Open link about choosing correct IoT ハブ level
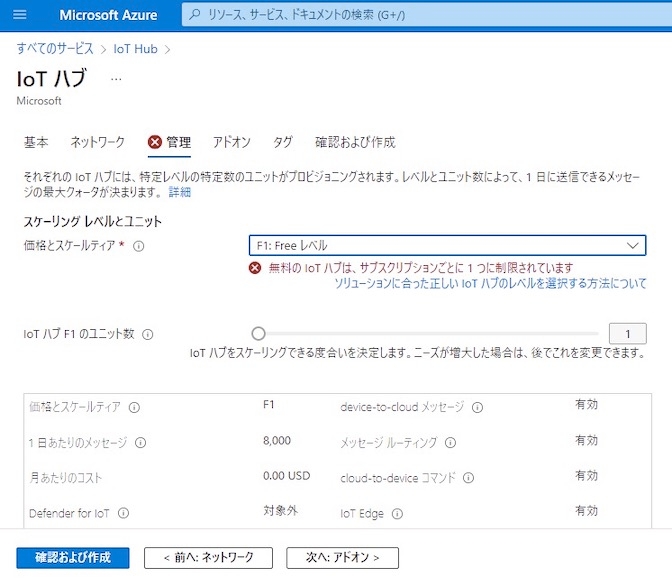672x586 pixels. pos(490,283)
